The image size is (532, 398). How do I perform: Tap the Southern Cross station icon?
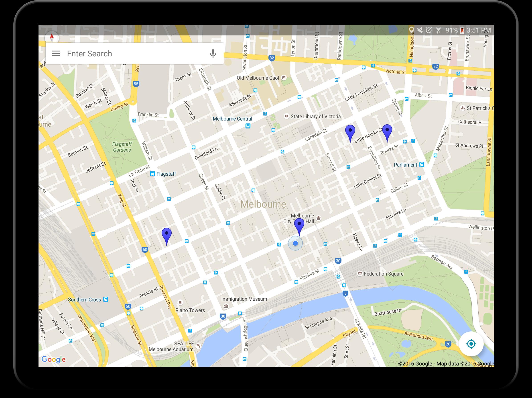coord(106,299)
